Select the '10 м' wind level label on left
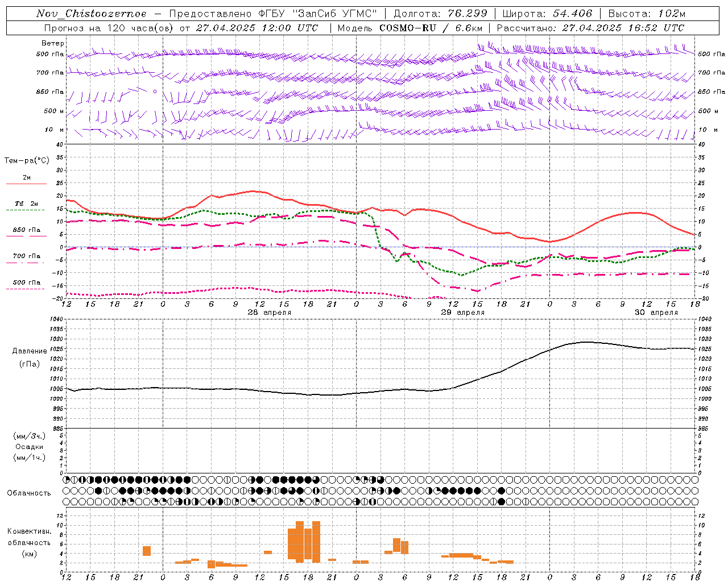728x582 pixels. 55,130
